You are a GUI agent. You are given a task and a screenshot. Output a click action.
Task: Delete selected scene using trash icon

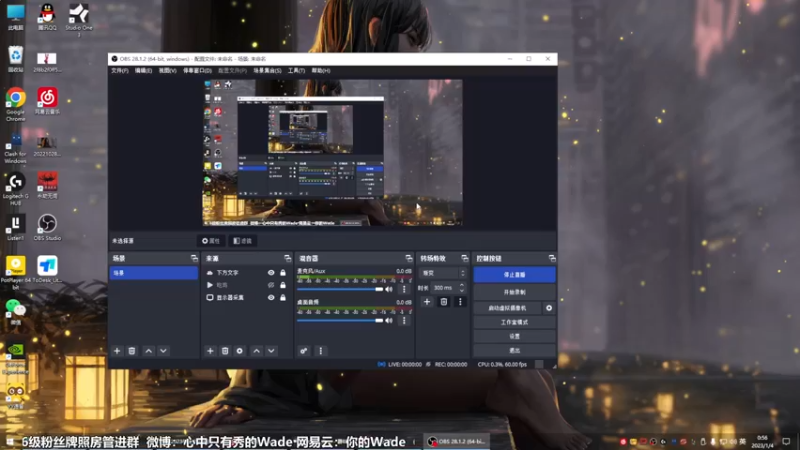click(132, 351)
